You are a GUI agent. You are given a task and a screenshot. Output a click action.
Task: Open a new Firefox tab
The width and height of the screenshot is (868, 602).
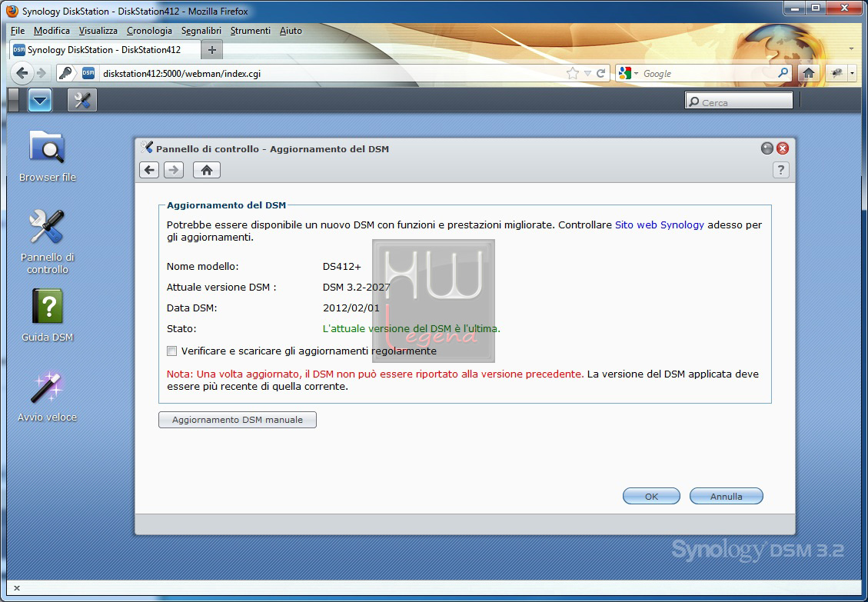coord(212,50)
